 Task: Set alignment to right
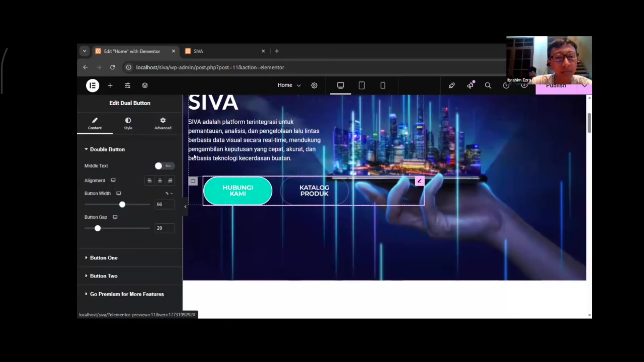coord(170,181)
